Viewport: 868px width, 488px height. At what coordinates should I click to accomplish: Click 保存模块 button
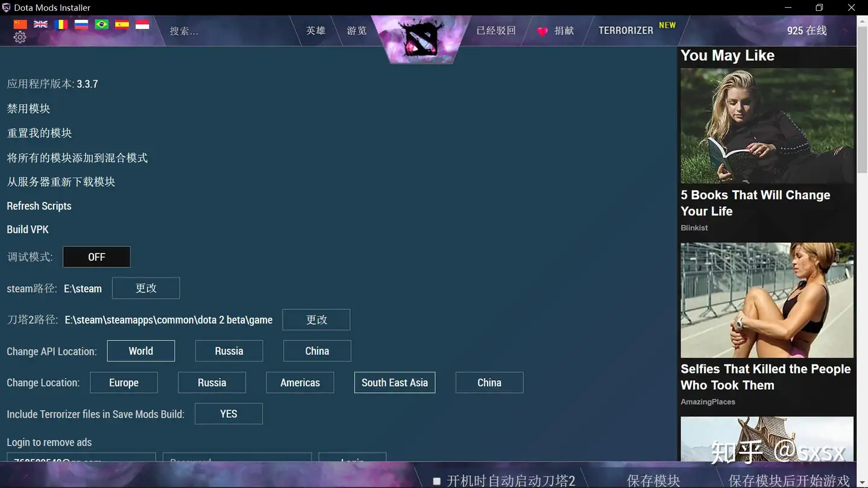click(653, 480)
